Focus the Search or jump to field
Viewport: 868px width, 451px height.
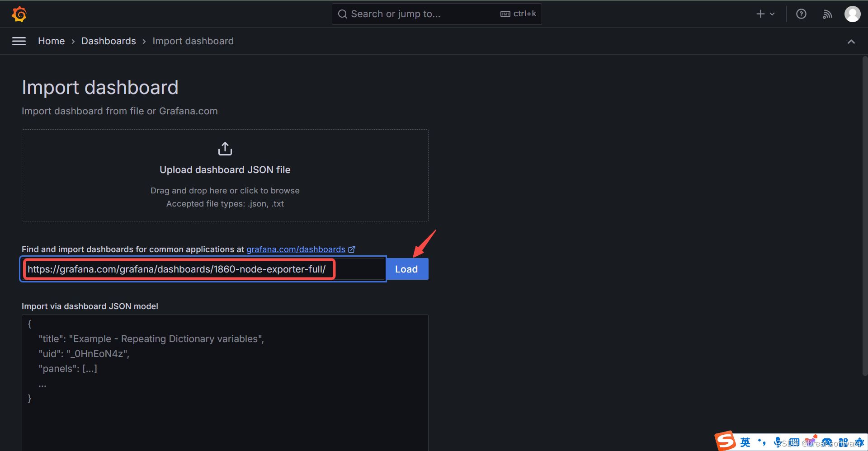[437, 14]
